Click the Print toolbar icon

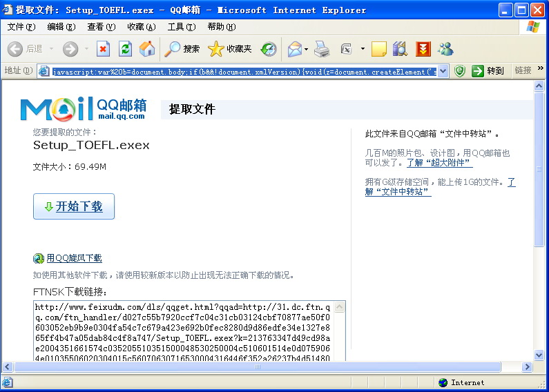pos(322,49)
